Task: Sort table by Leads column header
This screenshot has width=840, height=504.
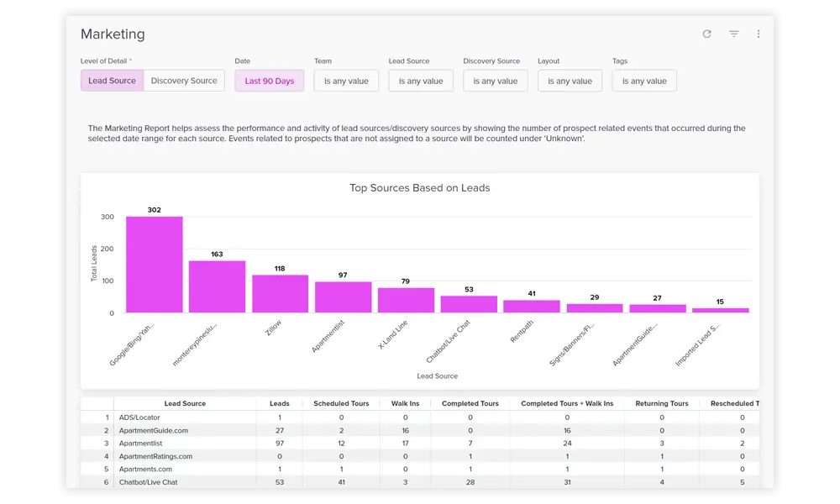Action: [279, 403]
